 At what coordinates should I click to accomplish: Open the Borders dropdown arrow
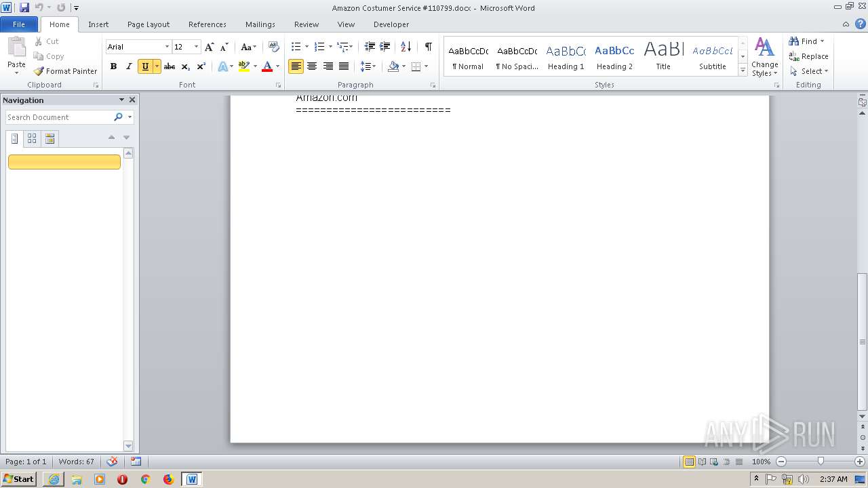[425, 66]
